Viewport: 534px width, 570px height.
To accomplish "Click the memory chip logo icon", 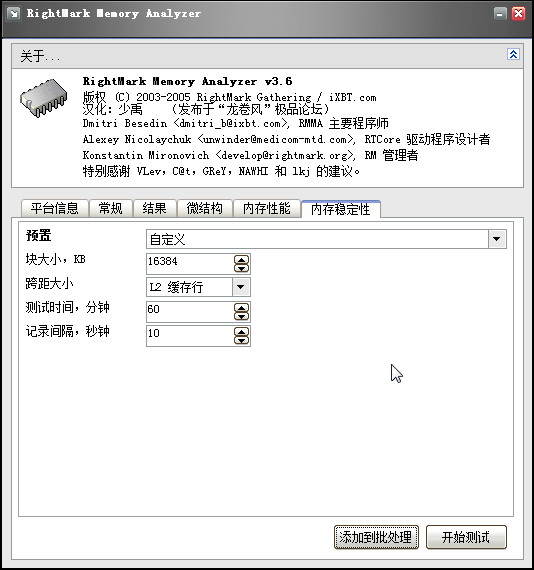I will click(44, 98).
